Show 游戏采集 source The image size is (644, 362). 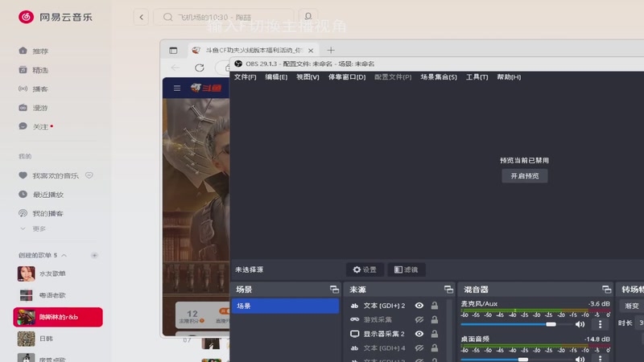(x=419, y=319)
